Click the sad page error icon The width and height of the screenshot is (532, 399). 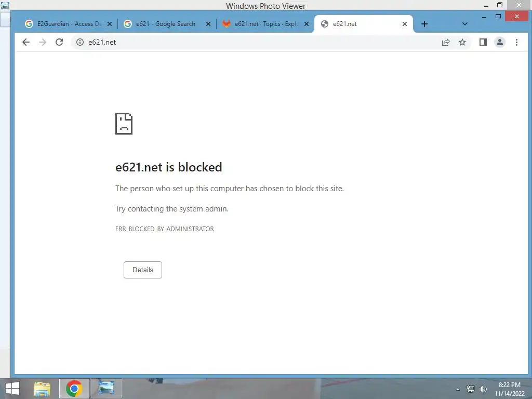124,124
